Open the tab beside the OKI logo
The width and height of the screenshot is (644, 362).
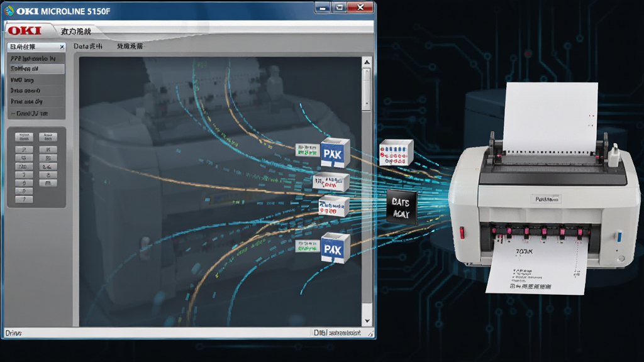coord(76,31)
